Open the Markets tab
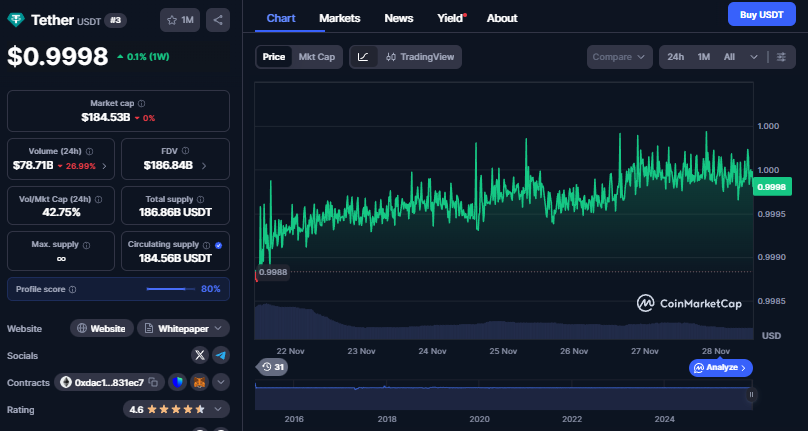Screen dimensions: 808x431 [340, 18]
